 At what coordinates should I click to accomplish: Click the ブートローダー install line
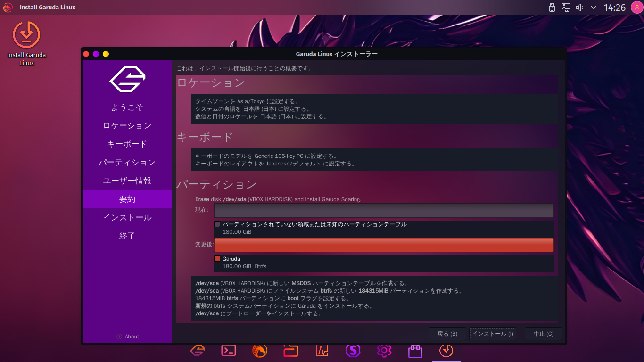click(x=258, y=313)
